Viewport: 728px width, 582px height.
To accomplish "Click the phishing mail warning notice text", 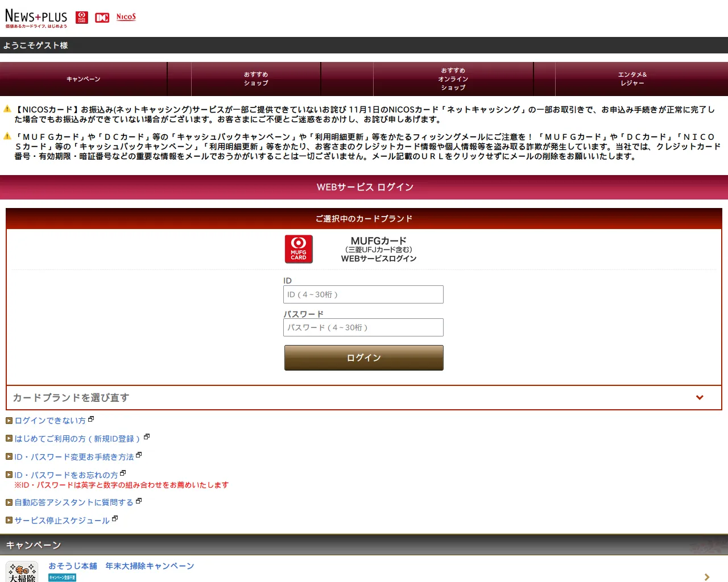I will coord(367,147).
